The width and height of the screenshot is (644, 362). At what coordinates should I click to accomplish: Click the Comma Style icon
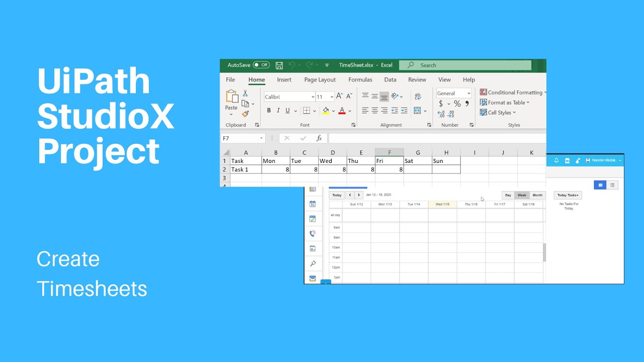tap(467, 104)
